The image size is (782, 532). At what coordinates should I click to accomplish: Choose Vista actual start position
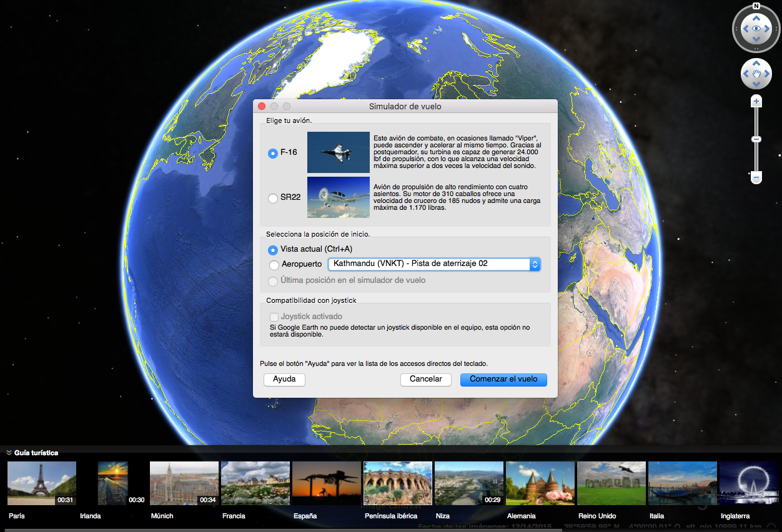[272, 250]
